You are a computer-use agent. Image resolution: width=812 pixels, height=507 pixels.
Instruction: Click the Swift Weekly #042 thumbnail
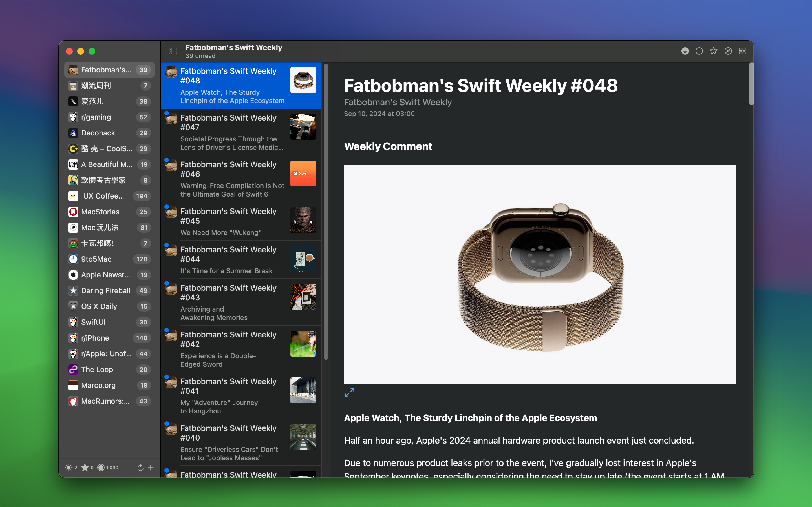[303, 344]
